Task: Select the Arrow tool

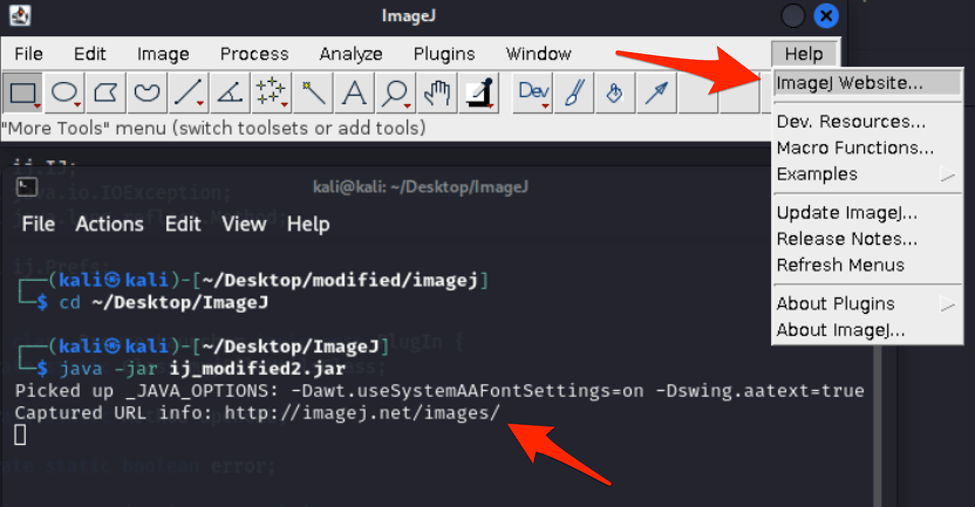Action: [657, 93]
